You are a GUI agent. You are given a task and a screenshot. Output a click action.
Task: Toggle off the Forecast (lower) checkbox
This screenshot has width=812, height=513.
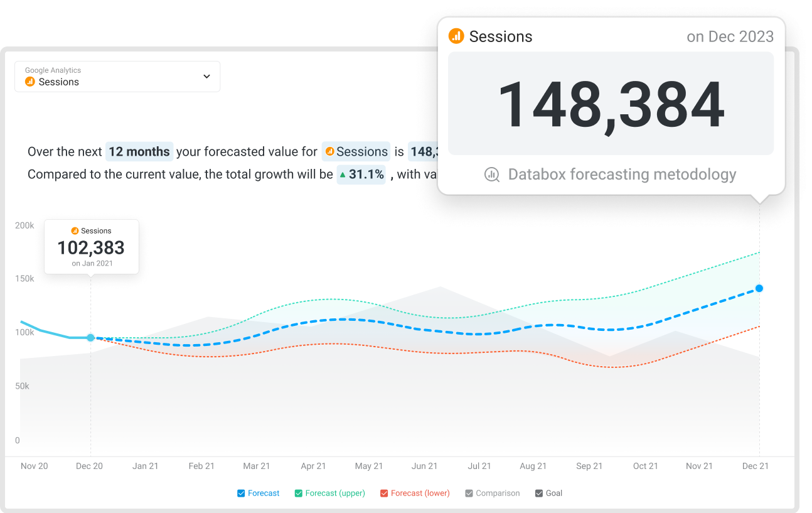(x=384, y=493)
